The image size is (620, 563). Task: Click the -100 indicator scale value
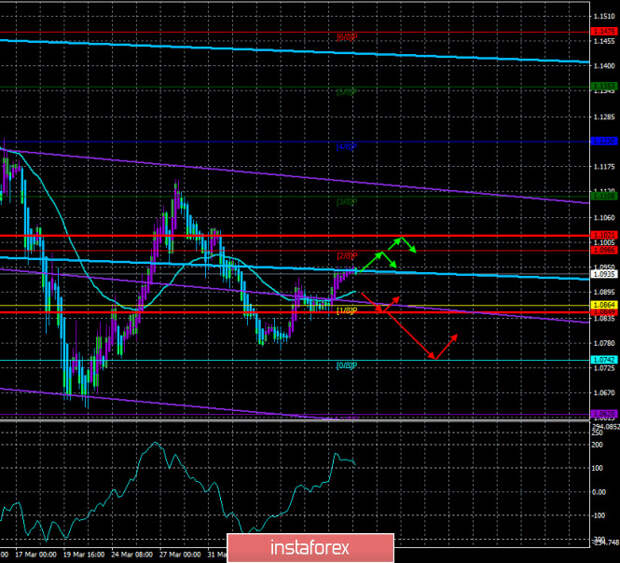598,516
